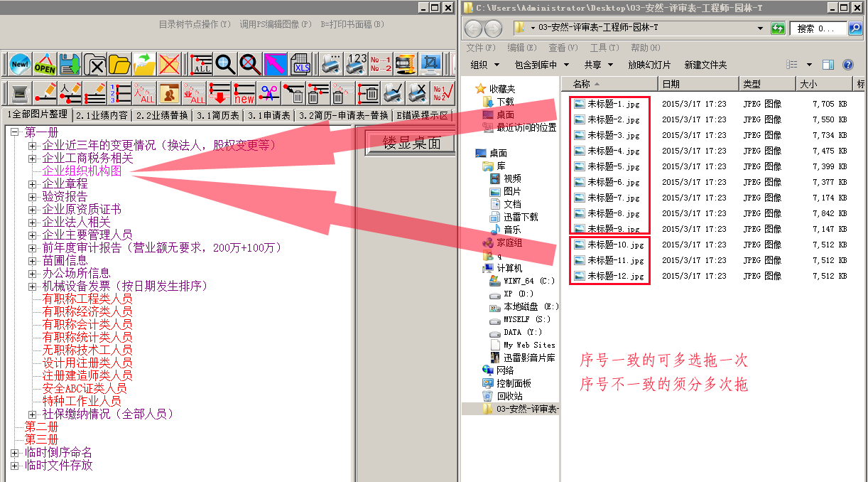Click the No1 No2 checkmark icon

point(443,92)
